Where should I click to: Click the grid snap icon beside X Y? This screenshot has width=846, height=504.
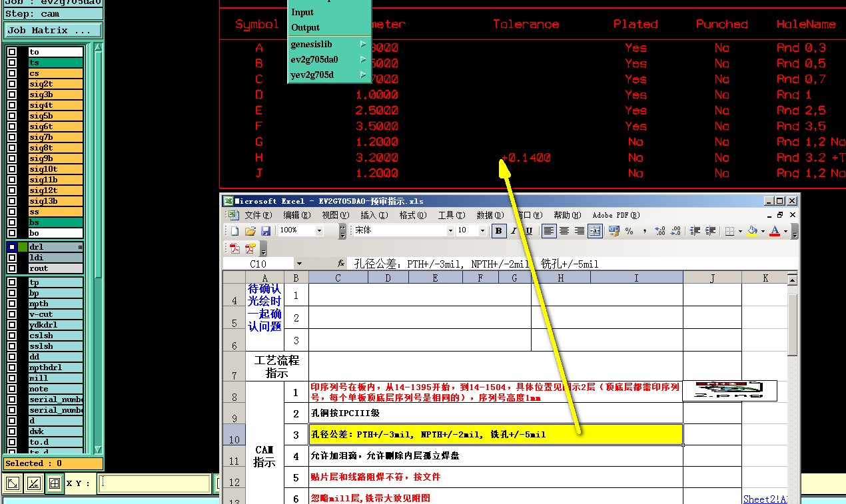point(55,483)
